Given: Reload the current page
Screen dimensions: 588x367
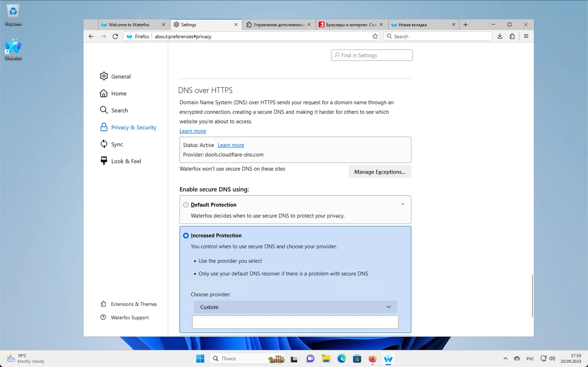Looking at the screenshot, I should [x=115, y=36].
